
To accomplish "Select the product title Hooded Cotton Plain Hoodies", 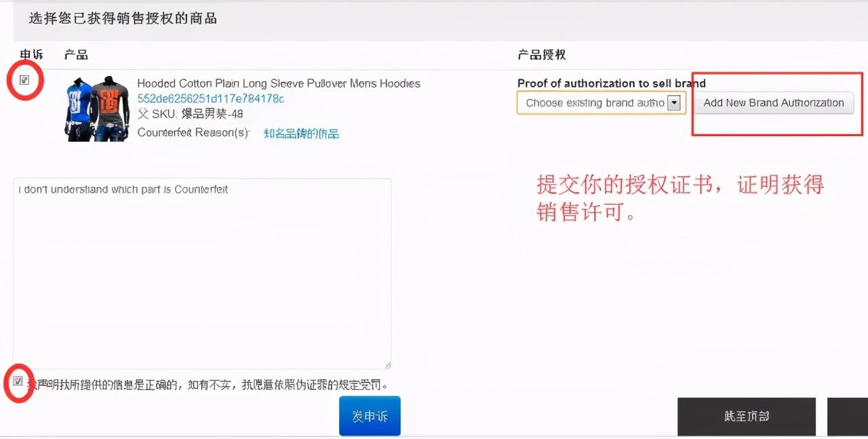I will [279, 83].
